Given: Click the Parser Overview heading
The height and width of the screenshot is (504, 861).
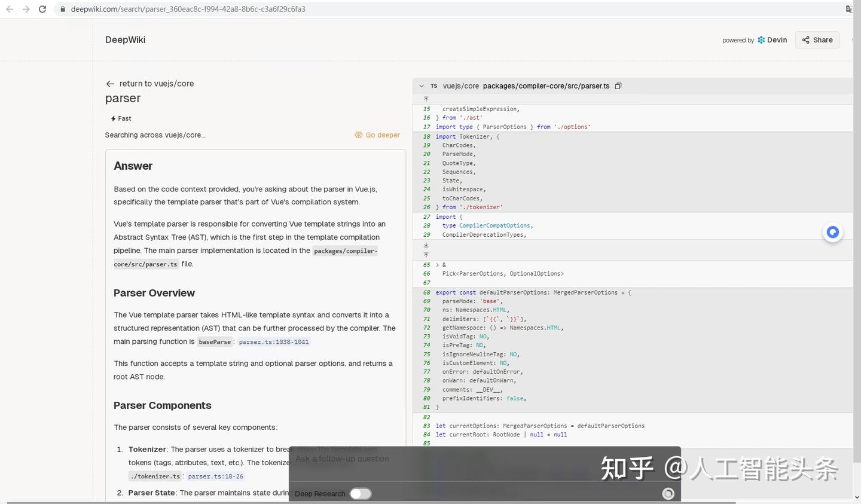Looking at the screenshot, I should click(x=154, y=293).
